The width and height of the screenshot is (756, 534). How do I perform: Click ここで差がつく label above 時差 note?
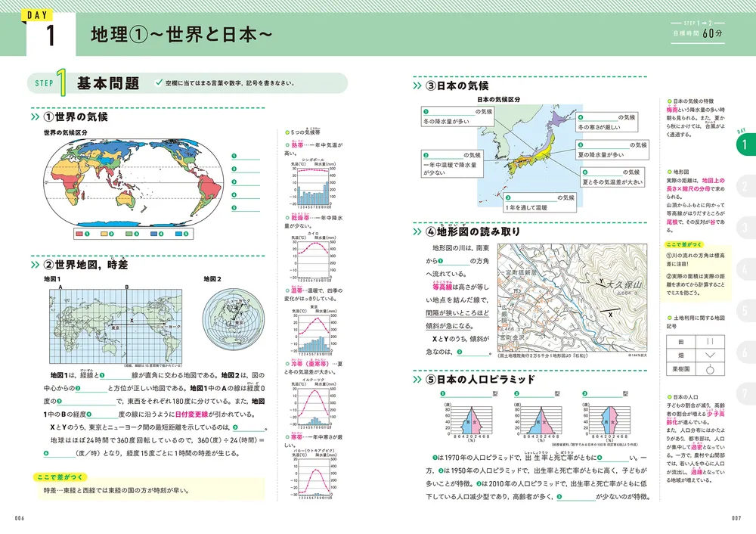60,477
